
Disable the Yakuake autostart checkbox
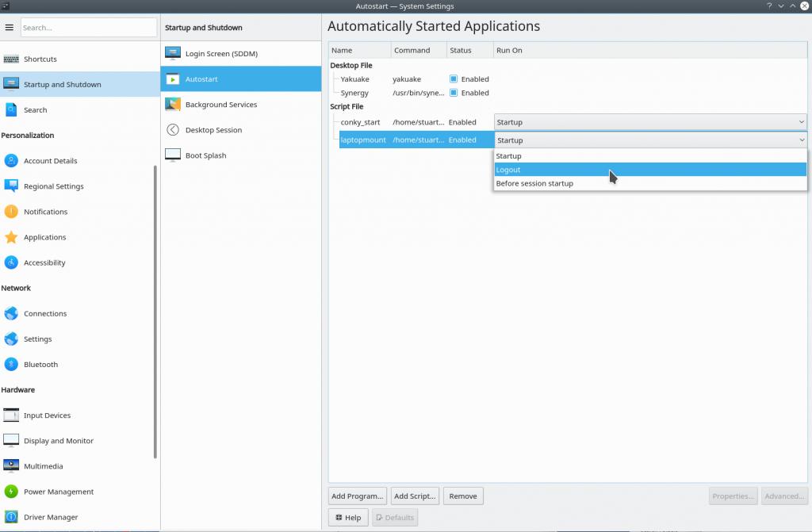click(x=454, y=79)
